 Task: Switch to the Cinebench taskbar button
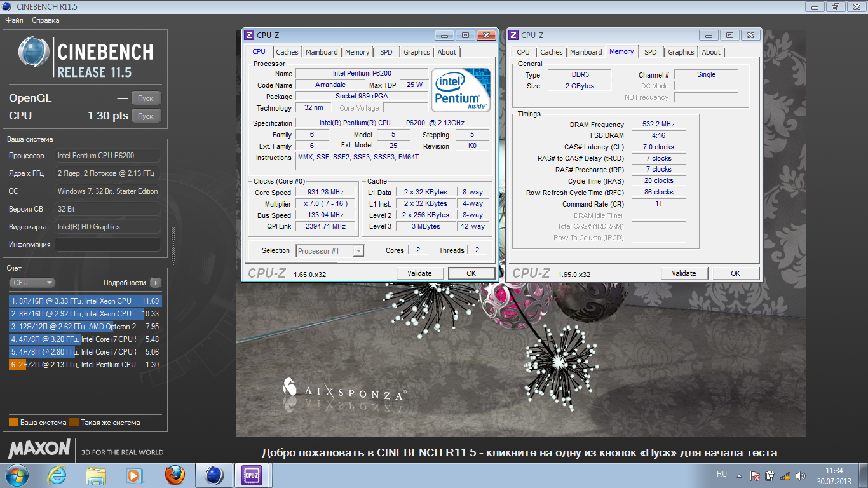pos(214,475)
